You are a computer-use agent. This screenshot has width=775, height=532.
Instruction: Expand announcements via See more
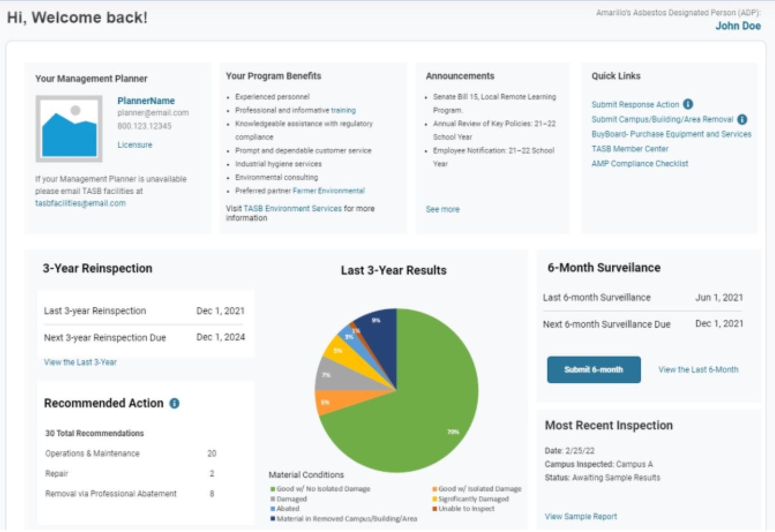(x=442, y=209)
